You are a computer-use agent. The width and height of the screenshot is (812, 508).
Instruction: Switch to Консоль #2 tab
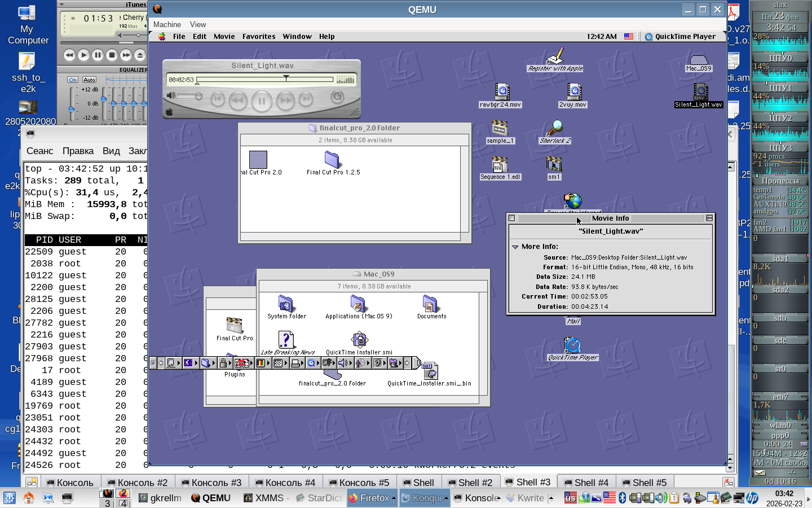(x=137, y=483)
